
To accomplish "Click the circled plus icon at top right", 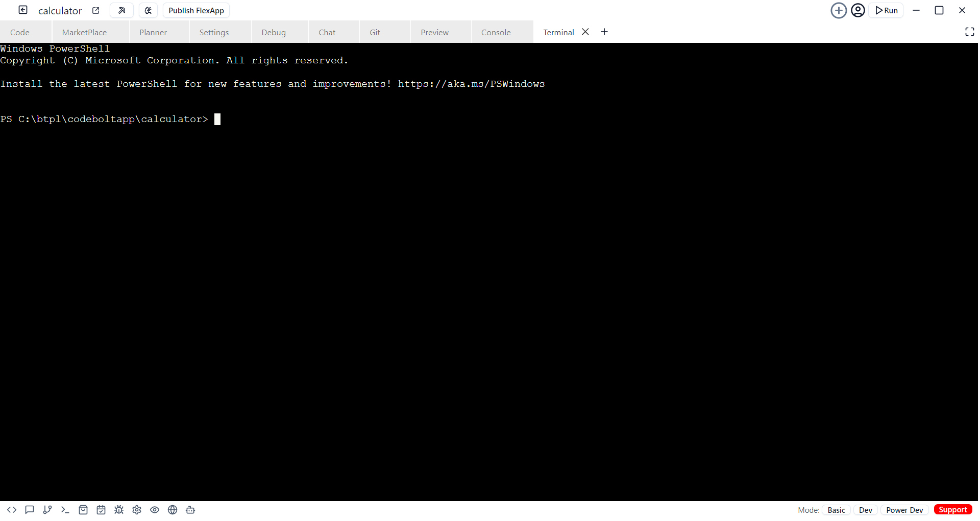I will coord(839,10).
